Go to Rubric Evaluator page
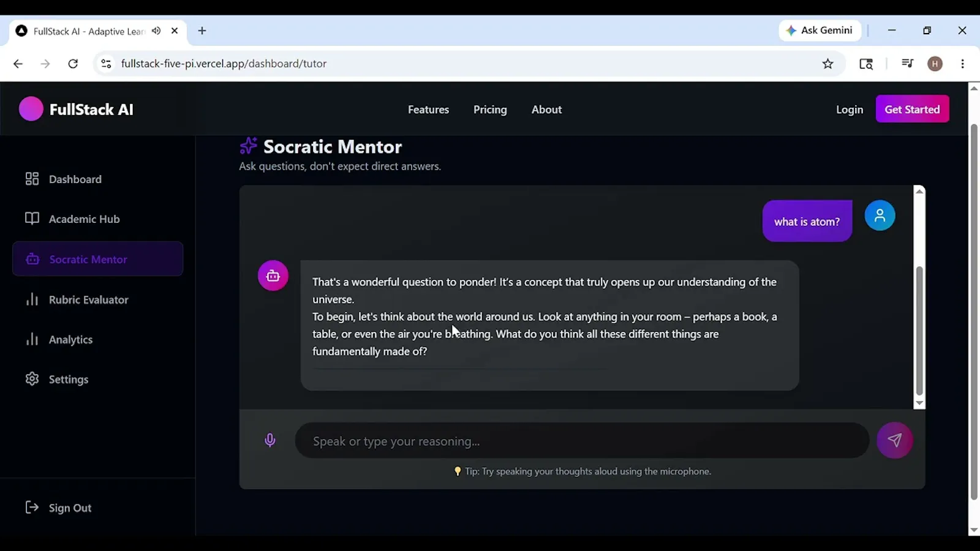Screen dimensions: 980x551 pyautogui.click(x=98, y=299)
